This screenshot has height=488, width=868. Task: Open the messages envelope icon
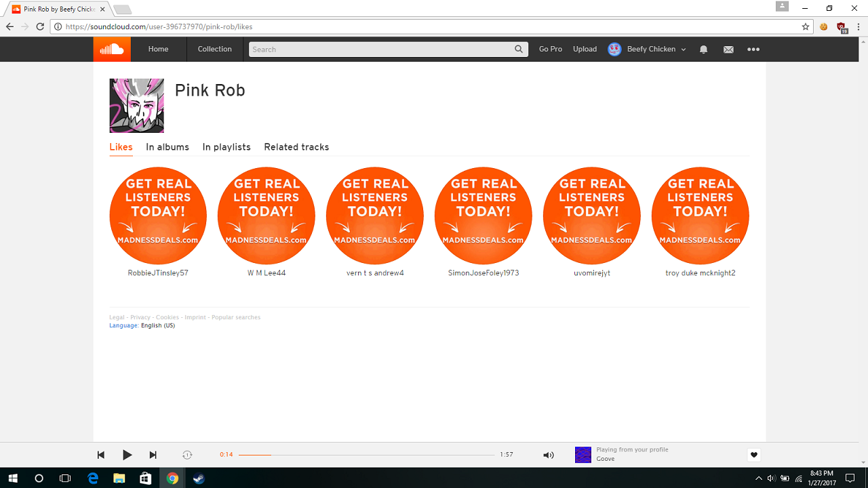(x=728, y=49)
